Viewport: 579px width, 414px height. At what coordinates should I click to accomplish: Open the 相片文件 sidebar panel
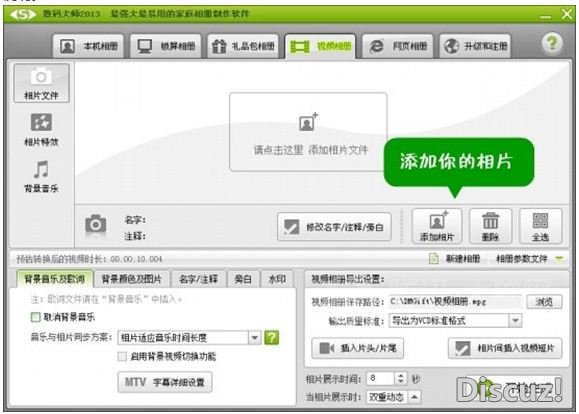(x=41, y=83)
